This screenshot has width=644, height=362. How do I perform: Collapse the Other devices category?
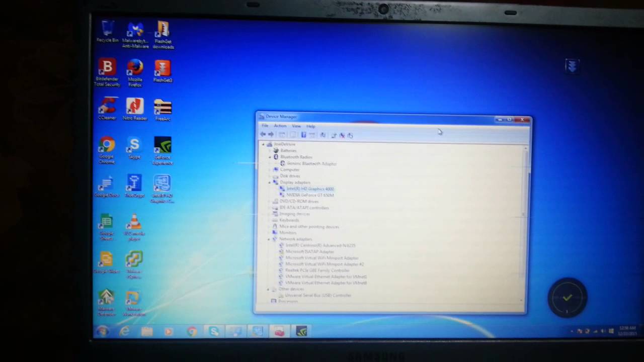(x=268, y=289)
